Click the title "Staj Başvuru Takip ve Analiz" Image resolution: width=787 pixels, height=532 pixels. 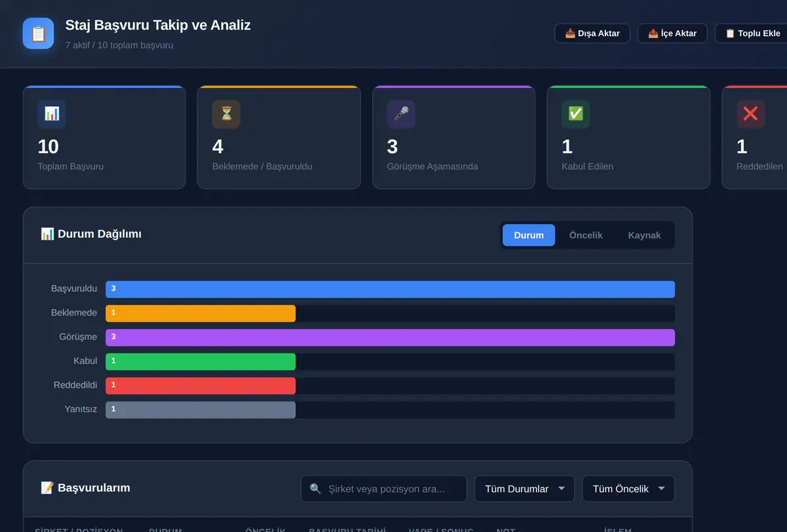tap(158, 26)
